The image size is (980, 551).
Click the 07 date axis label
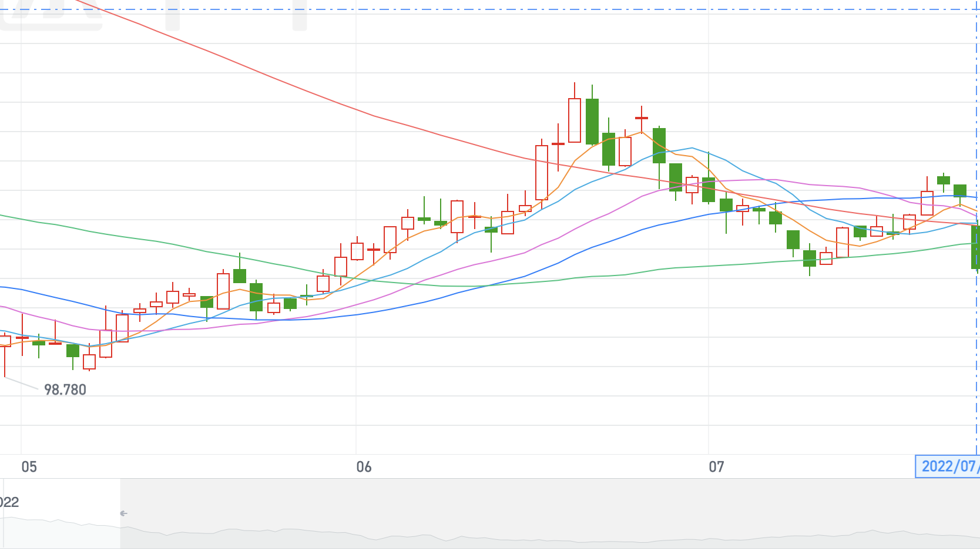click(x=716, y=467)
